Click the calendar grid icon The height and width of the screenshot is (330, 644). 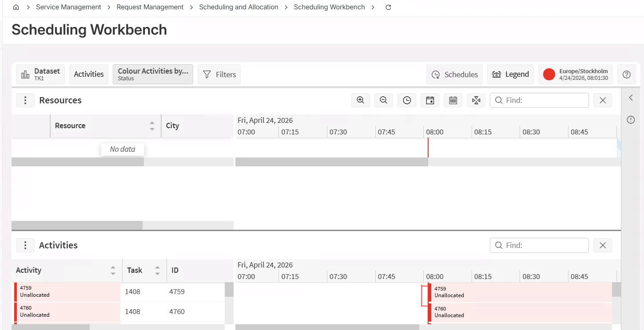(453, 100)
